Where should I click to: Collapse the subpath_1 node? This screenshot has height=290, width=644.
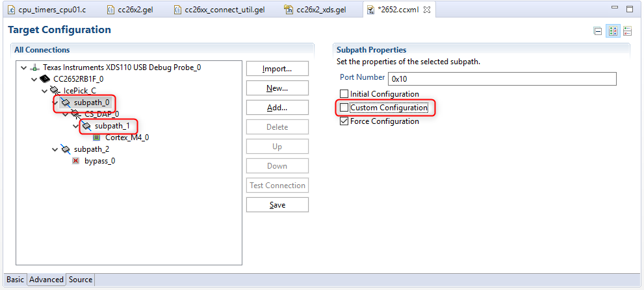coord(76,126)
